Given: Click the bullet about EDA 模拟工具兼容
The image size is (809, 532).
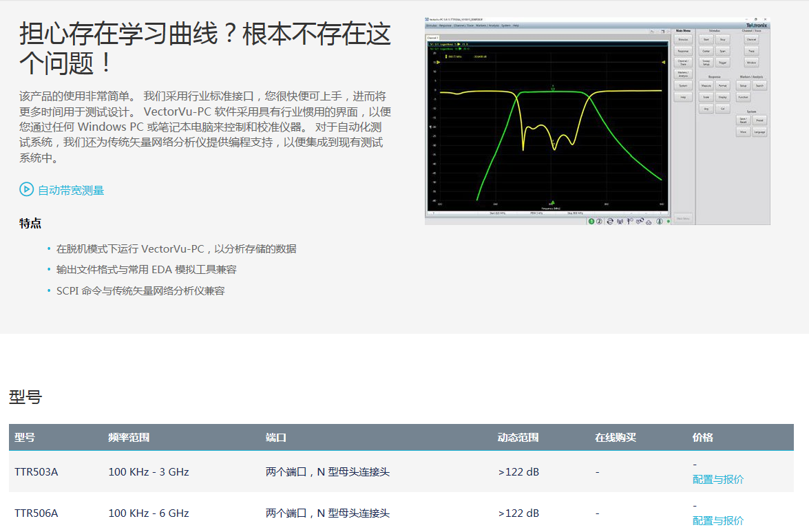Looking at the screenshot, I should pos(146,270).
